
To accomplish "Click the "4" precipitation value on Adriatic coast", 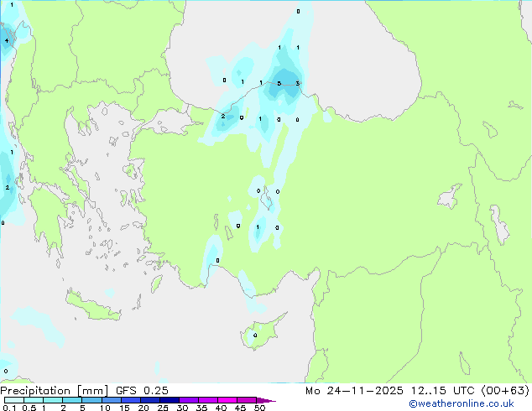I will click(7, 41).
